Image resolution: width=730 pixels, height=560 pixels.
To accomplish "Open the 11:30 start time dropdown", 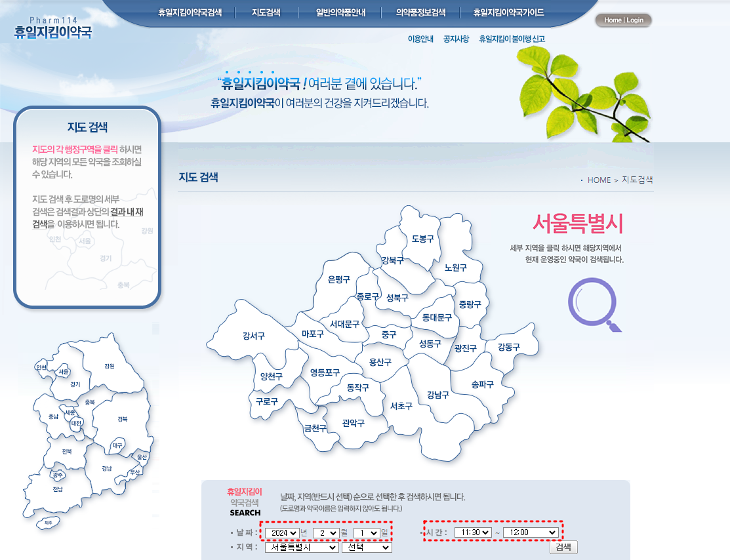I will tap(474, 532).
